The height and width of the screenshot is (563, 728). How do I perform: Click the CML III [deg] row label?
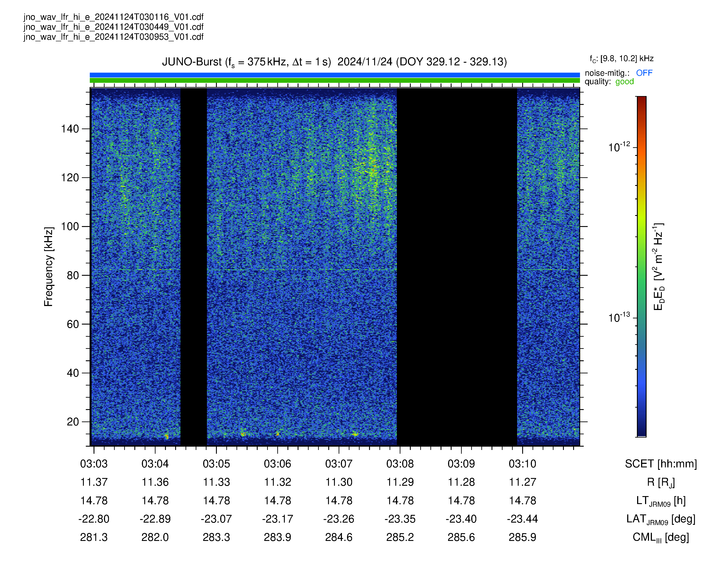click(661, 538)
